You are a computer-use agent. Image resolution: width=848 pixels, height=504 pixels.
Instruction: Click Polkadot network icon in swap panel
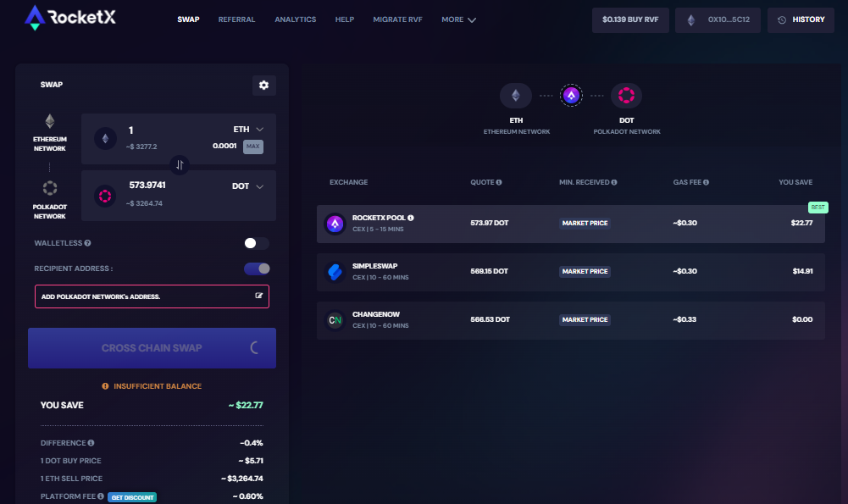[x=50, y=188]
